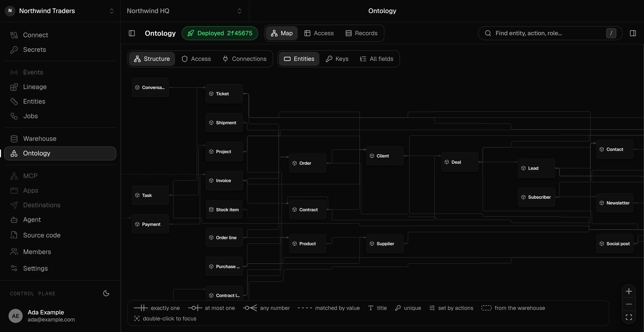Show All fields on entity cards
644x332 pixels.
pos(377,59)
